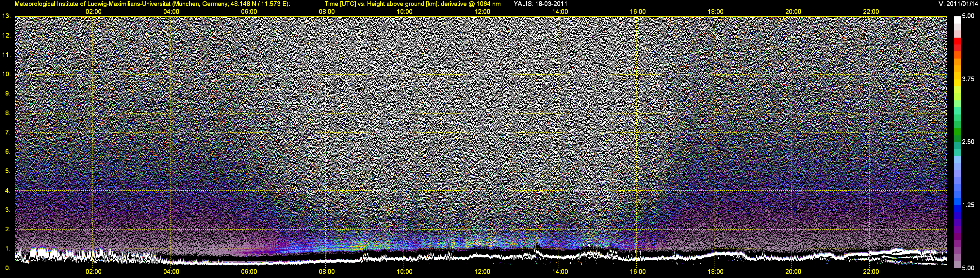Click the 20:00 label on the bottom time axis
980x278 pixels.
(793, 272)
